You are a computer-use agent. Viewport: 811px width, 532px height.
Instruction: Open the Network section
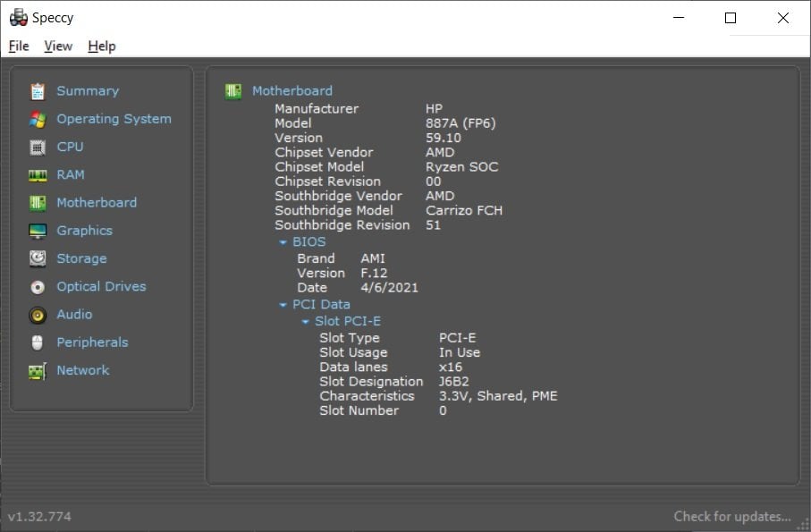83,370
